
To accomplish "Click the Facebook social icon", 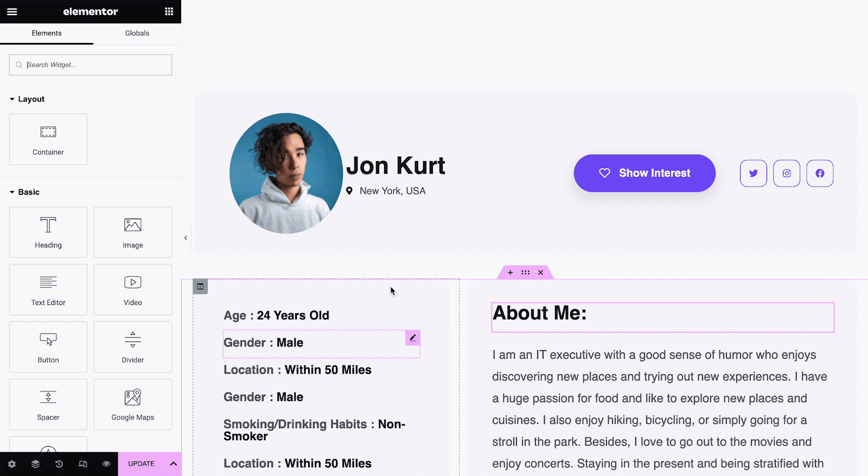I will 820,173.
